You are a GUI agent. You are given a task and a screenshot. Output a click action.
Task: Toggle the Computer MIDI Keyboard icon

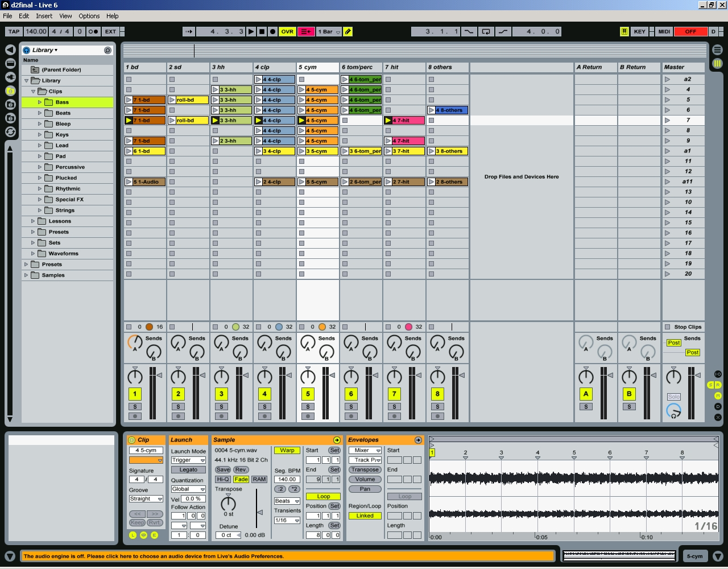tap(624, 31)
